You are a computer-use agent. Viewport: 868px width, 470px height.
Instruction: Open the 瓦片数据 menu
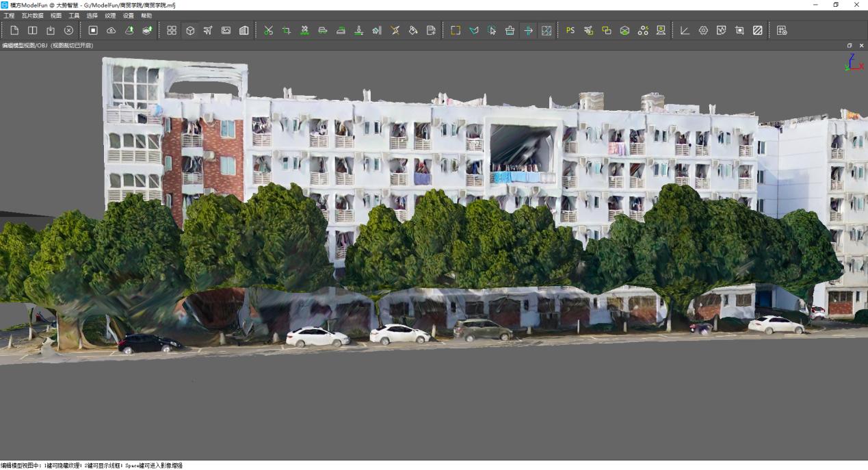(32, 15)
